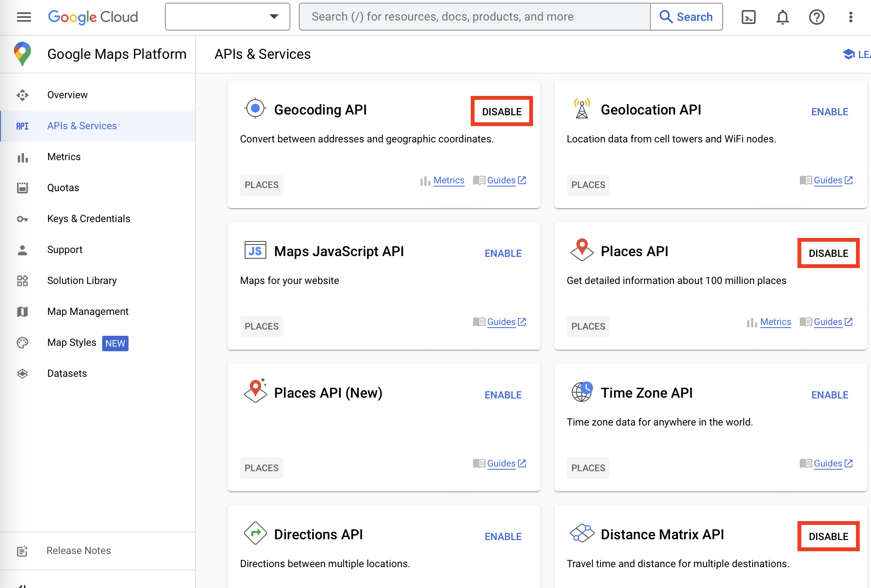The height and width of the screenshot is (588, 871).
Task: Enable the Maps JavaScript API
Action: (x=503, y=253)
